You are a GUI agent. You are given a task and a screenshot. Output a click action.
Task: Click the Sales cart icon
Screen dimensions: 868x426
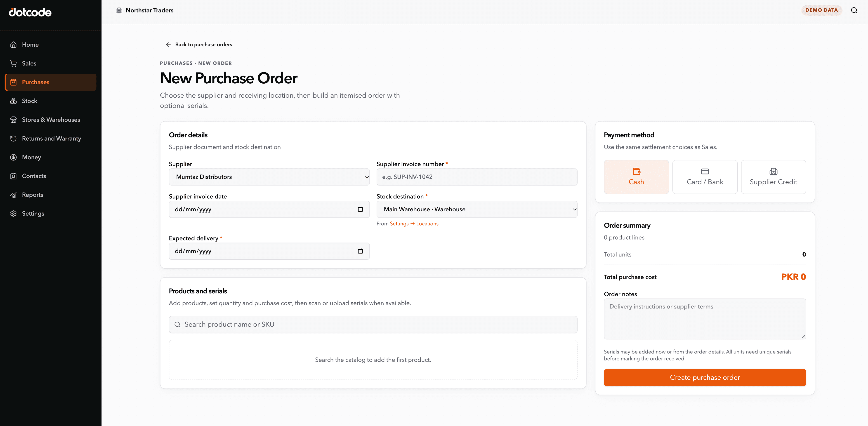tap(14, 63)
